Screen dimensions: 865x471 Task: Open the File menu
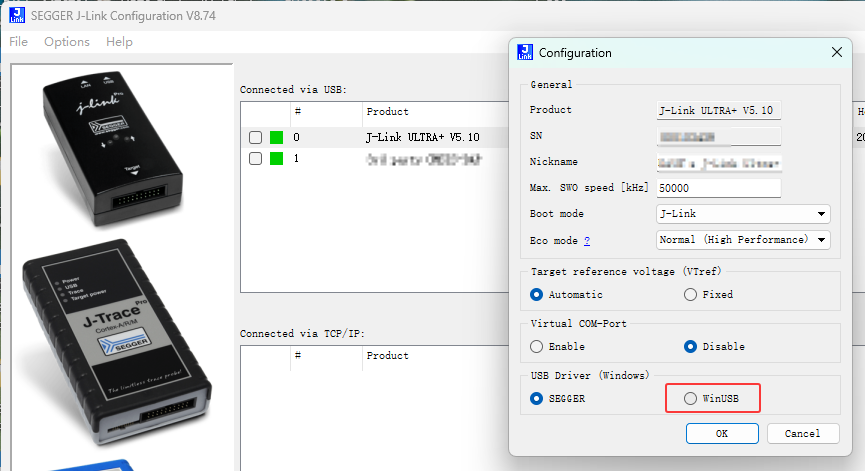(18, 42)
